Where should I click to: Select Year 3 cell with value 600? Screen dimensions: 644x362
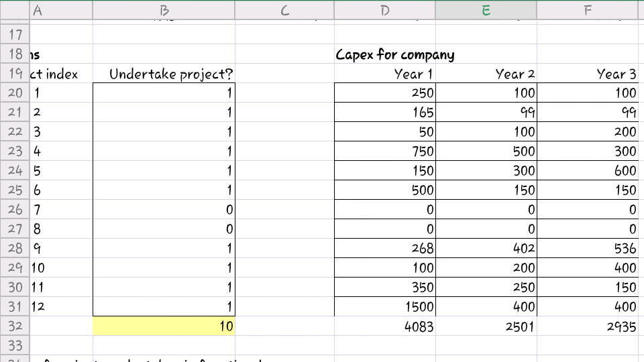(588, 170)
